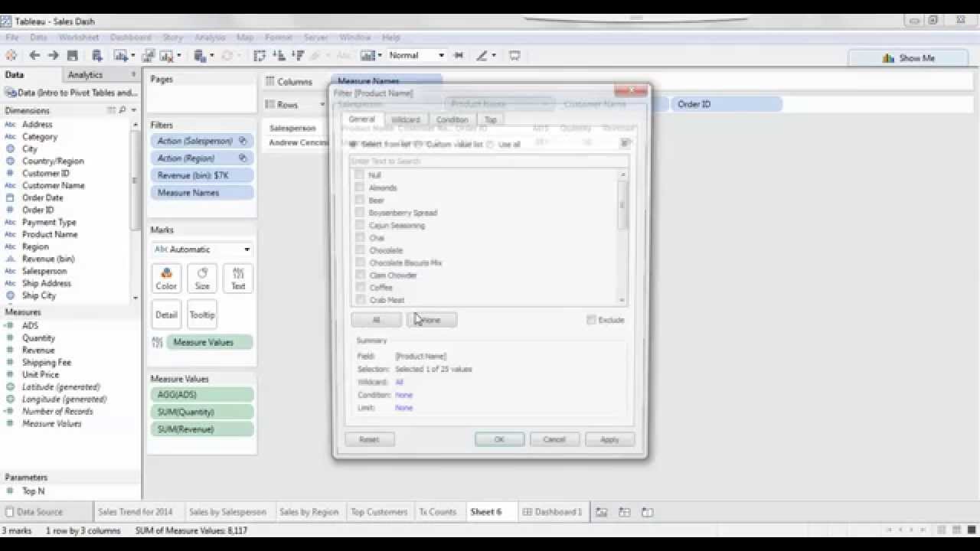This screenshot has height=551, width=980.
Task: Enable the Exclude checkbox
Action: click(x=591, y=320)
